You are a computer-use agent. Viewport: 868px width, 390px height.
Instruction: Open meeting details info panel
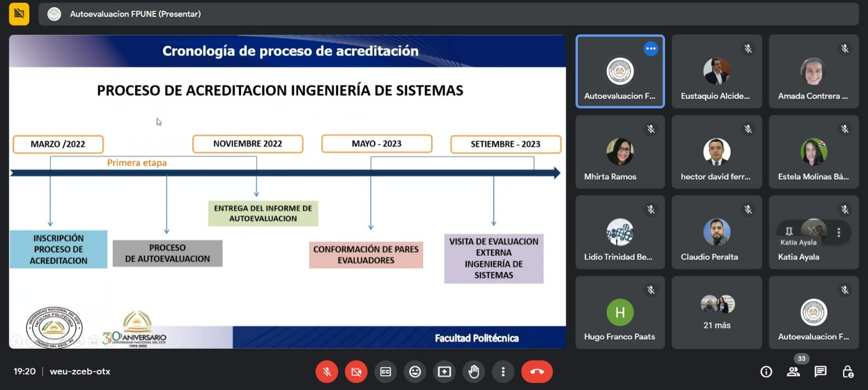766,372
